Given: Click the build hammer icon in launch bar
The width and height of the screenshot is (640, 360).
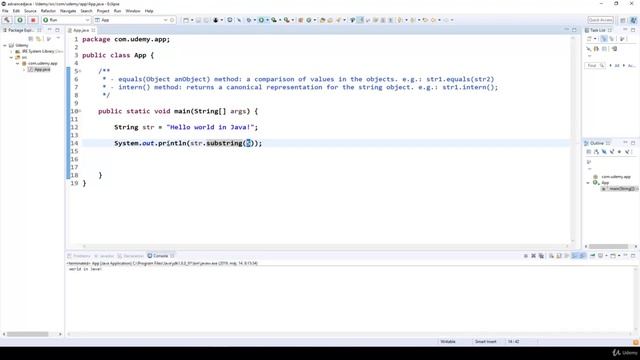Looking at the screenshot, I should (7, 20).
